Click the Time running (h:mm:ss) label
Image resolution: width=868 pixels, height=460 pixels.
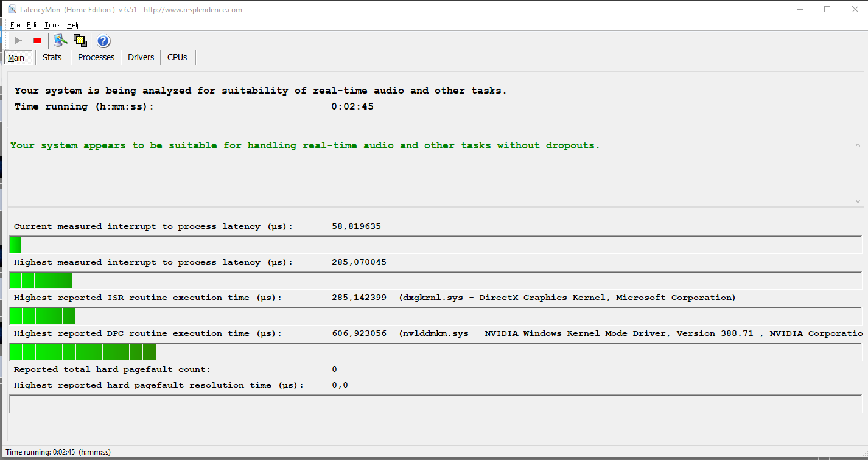(x=84, y=106)
